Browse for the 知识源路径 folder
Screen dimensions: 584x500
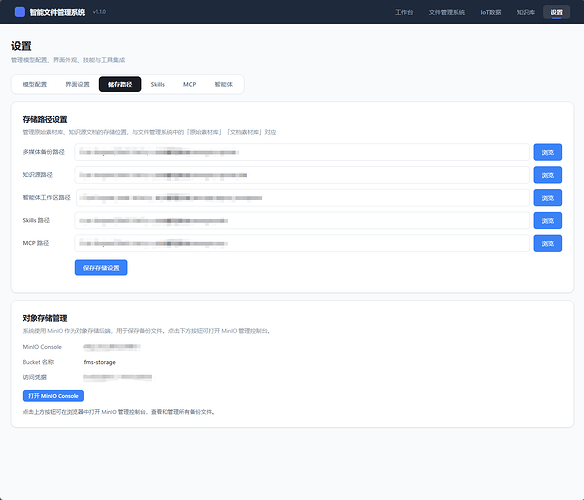coord(548,175)
